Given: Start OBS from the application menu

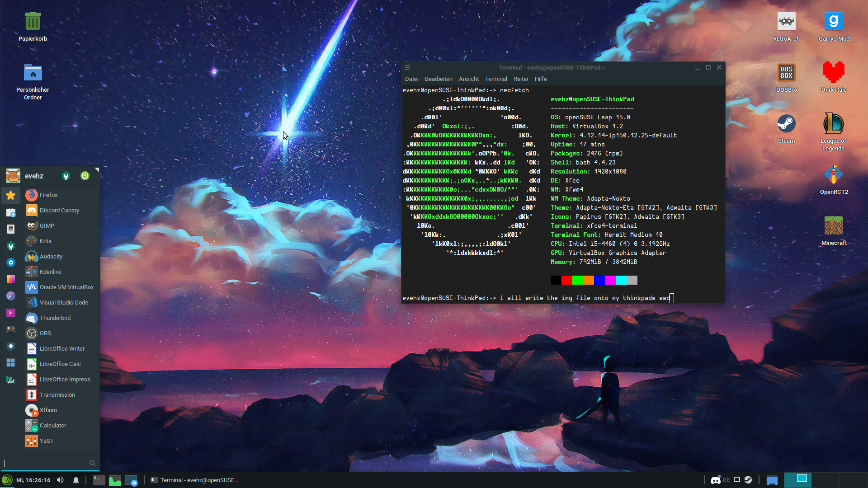Looking at the screenshot, I should (61, 333).
